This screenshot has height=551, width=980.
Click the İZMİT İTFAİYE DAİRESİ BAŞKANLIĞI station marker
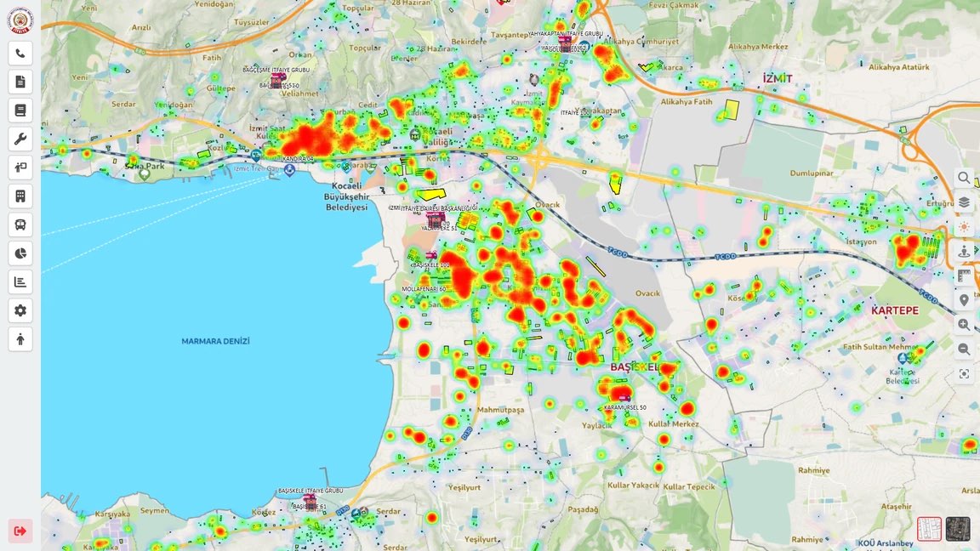436,219
